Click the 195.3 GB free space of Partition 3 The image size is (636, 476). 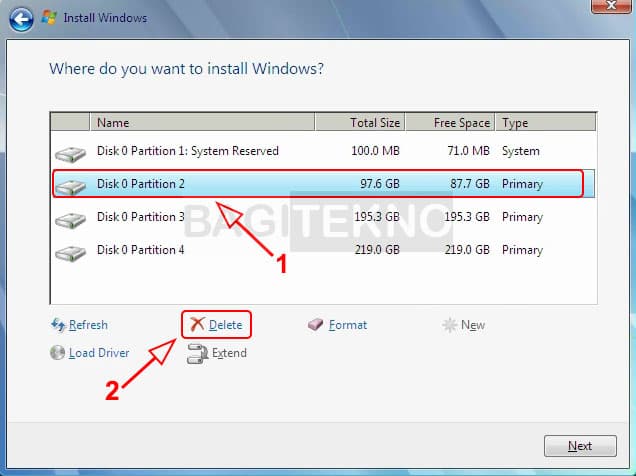(467, 217)
